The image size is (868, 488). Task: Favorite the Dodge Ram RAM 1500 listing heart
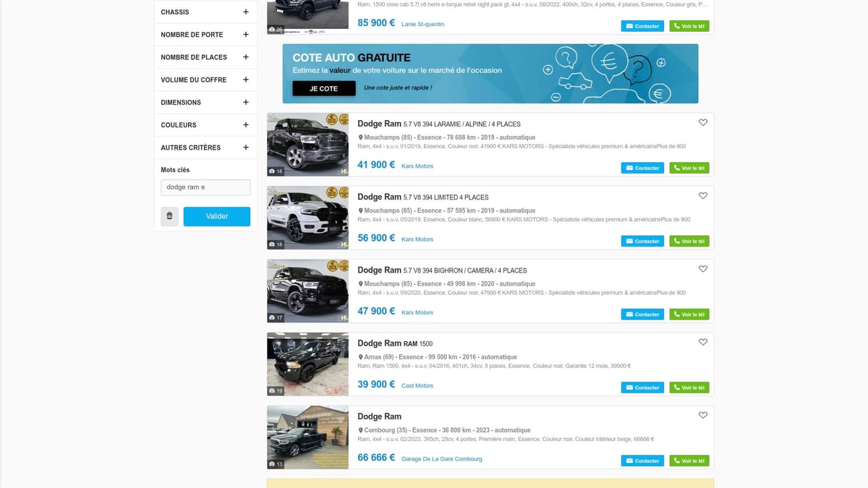click(x=703, y=342)
